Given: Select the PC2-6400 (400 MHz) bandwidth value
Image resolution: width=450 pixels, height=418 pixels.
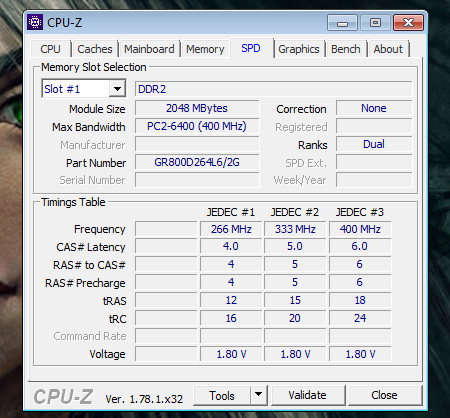Looking at the screenshot, I should pos(197,126).
